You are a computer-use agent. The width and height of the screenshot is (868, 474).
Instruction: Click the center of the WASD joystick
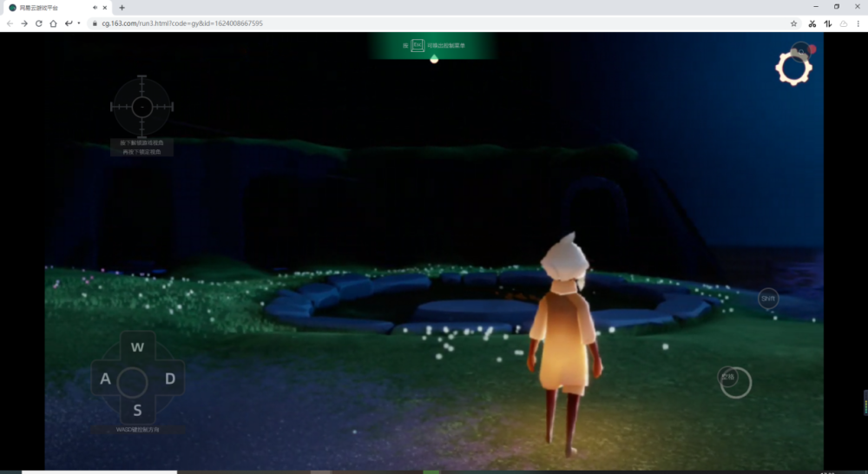[x=132, y=382]
